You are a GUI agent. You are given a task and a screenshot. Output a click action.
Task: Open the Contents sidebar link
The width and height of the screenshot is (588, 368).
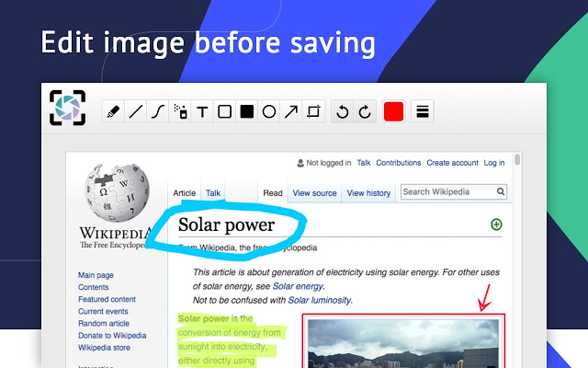[94, 287]
